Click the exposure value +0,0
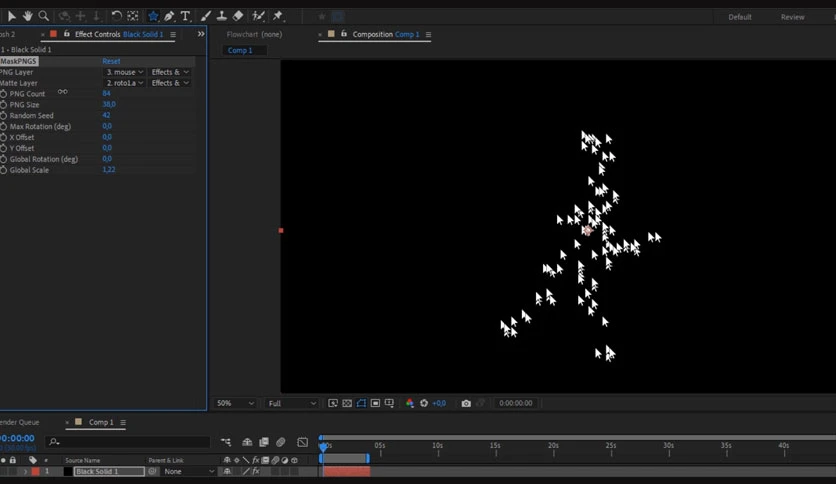836x484 pixels. point(439,404)
